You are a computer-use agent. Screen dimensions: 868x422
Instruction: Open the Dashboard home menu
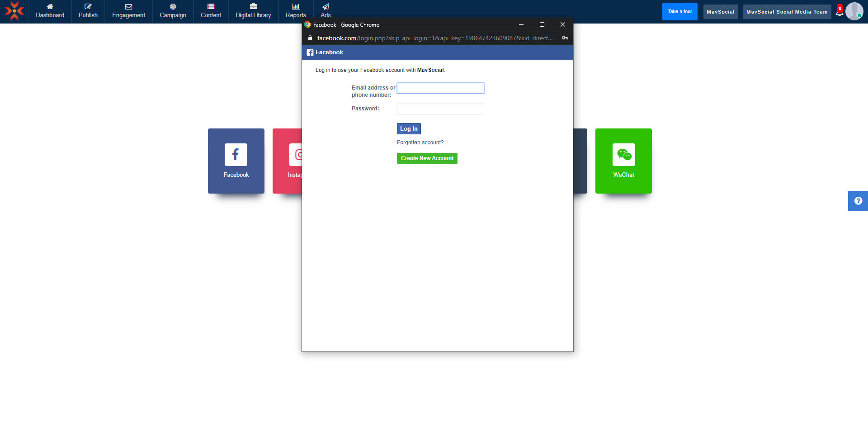(x=50, y=11)
